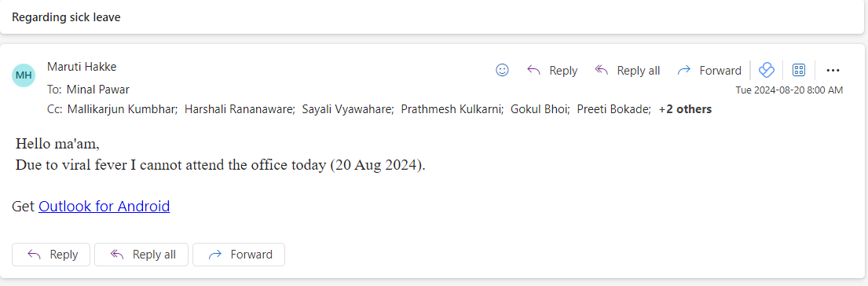The height and width of the screenshot is (286, 868).
Task: Expand the +2 others recipients
Action: click(x=685, y=109)
